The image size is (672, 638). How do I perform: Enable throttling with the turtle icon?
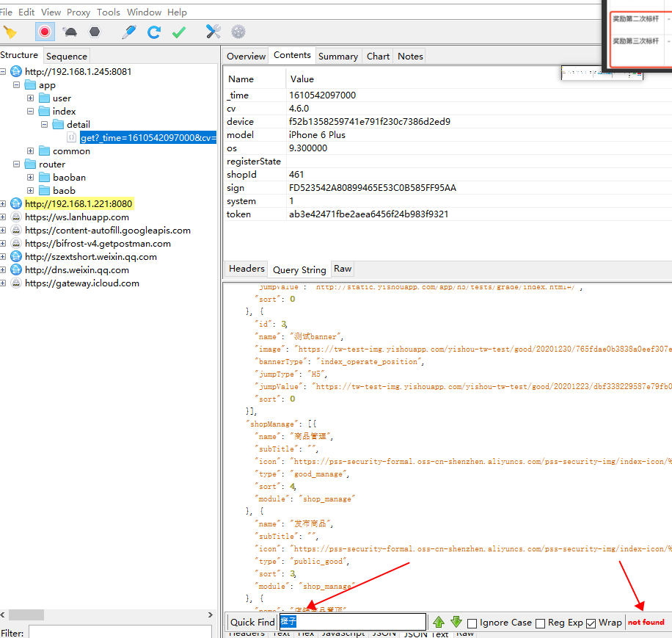point(70,32)
